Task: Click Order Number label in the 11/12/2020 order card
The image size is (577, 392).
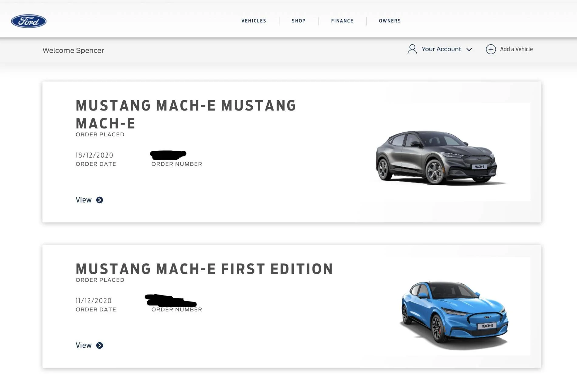Action: pyautogui.click(x=177, y=309)
